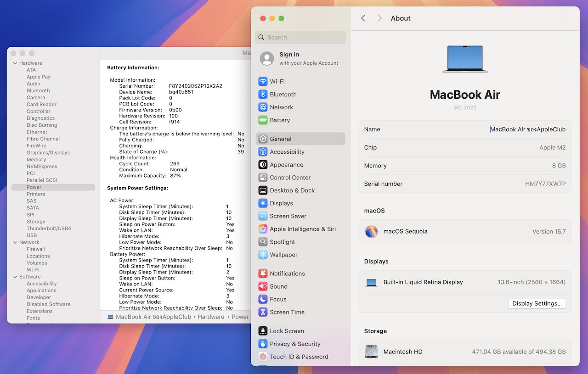This screenshot has height=374, width=588.
Task: Click the macOS Sequoia logo icon
Action: [371, 232]
